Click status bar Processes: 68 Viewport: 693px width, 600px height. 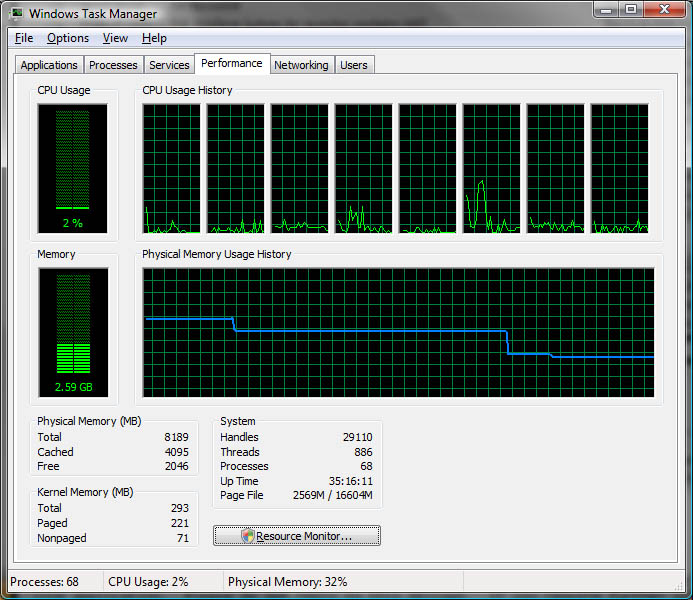44,582
